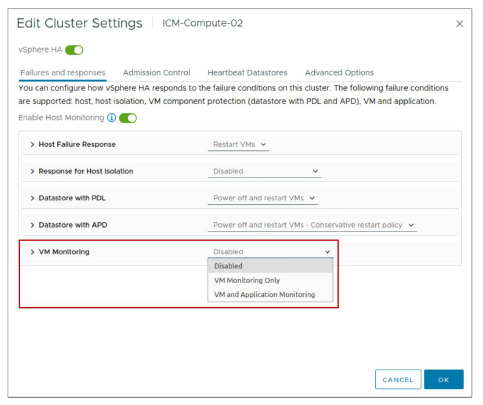Viewport: 483px width, 405px height.
Task: Switch to the Admission Control tab
Action: (x=156, y=73)
